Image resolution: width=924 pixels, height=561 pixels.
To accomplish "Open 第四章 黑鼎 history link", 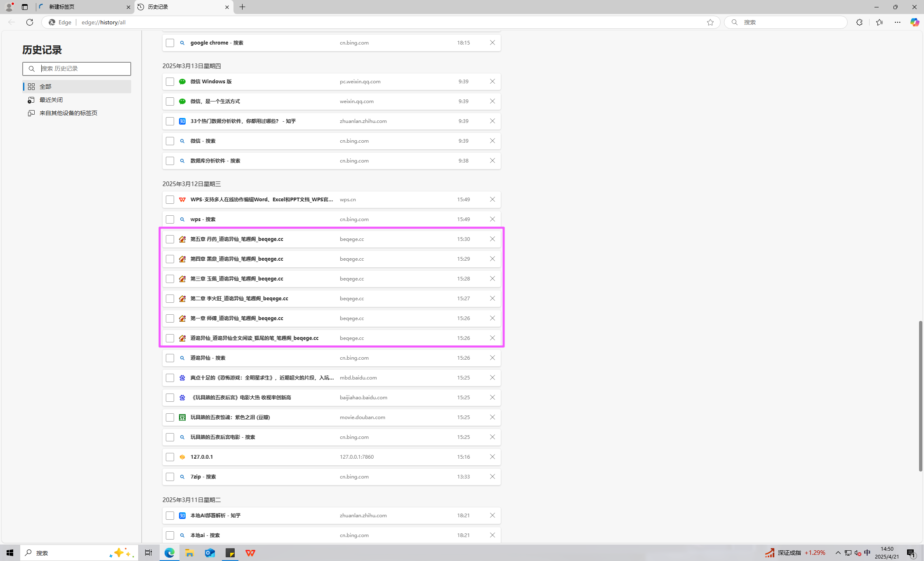I will [x=237, y=259].
